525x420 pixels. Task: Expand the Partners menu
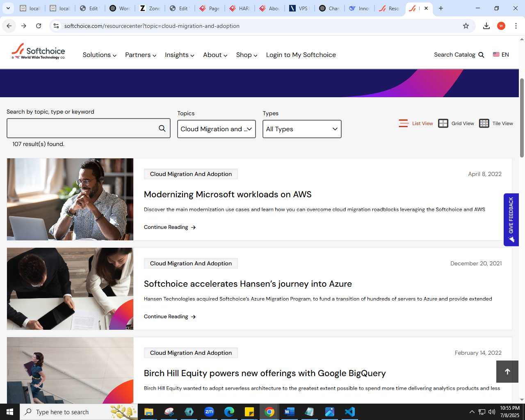point(141,55)
